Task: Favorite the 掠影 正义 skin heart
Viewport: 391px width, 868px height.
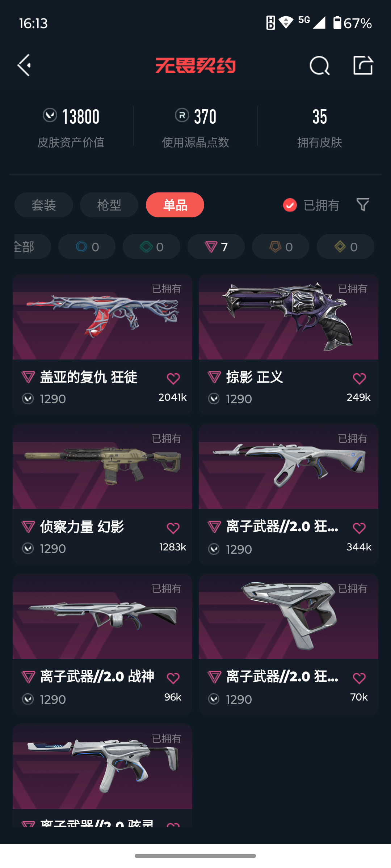Action: coord(359,379)
